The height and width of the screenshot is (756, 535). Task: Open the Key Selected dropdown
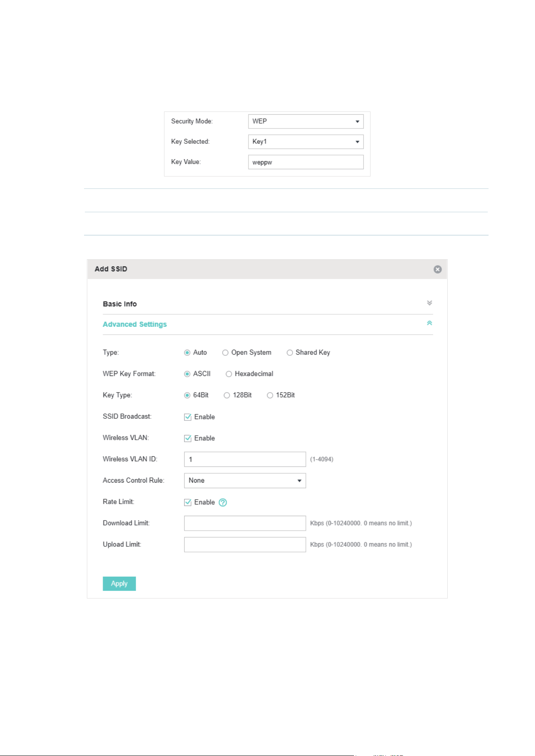pos(306,142)
